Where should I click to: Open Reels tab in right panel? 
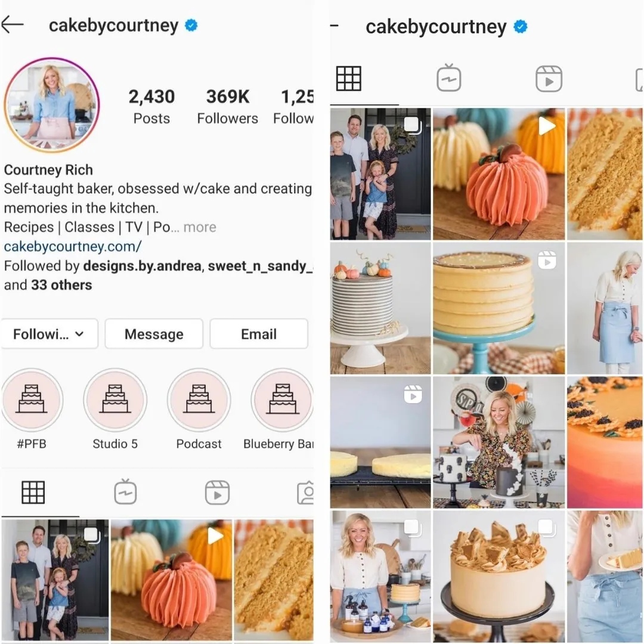tap(549, 79)
